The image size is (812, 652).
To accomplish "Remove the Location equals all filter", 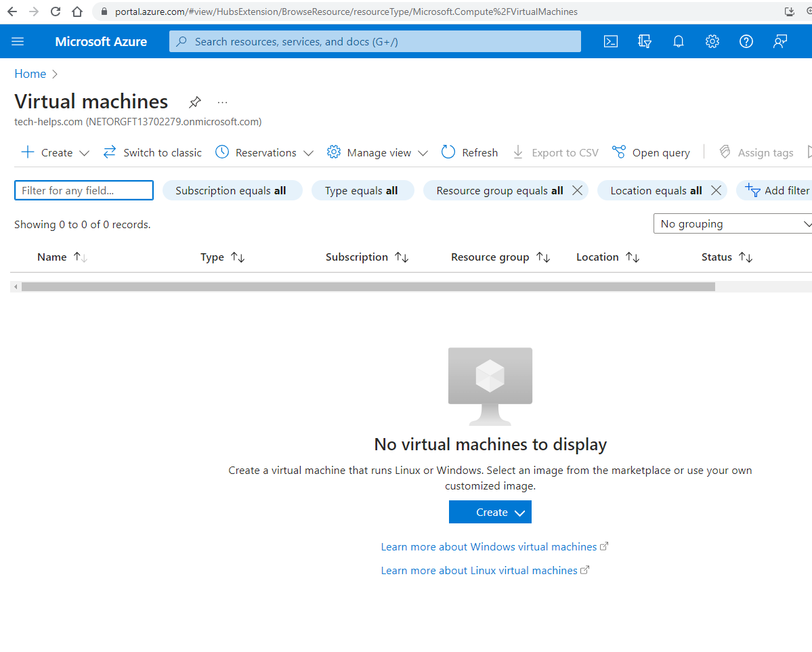I will 717,190.
